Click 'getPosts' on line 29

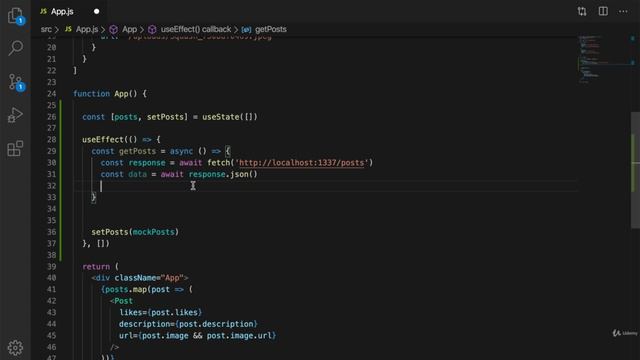[x=138, y=151]
